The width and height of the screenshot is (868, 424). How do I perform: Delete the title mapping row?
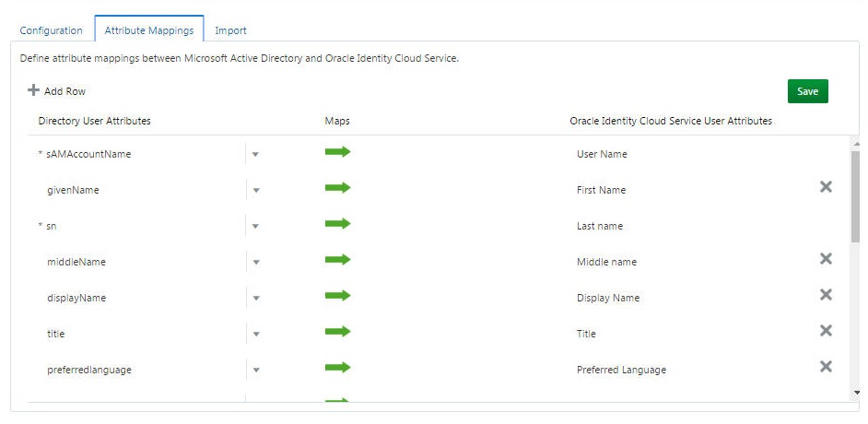tap(826, 331)
